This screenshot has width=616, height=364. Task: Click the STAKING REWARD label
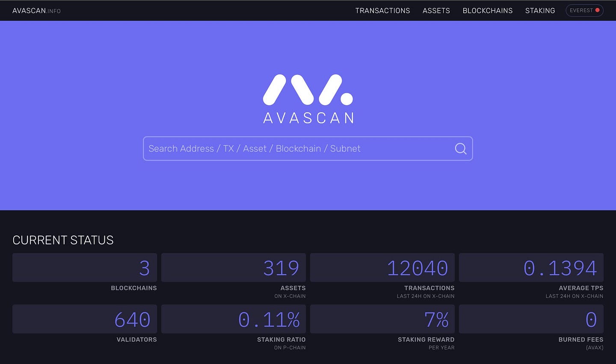[x=426, y=340]
